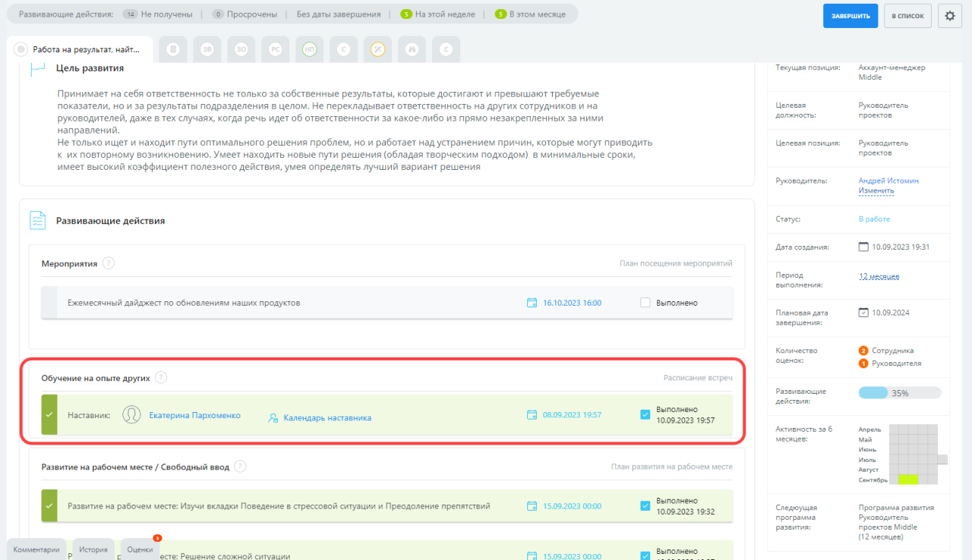
Task: Filter by Не получены actions
Action: click(157, 14)
